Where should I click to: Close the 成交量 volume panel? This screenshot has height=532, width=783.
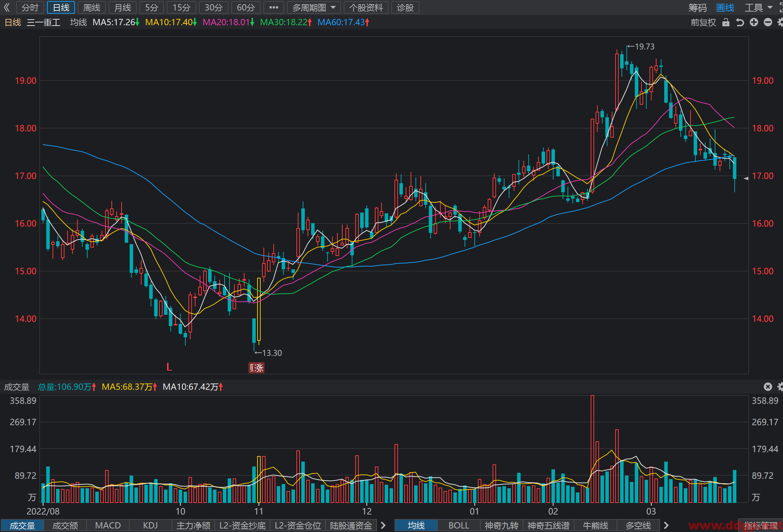point(768,387)
